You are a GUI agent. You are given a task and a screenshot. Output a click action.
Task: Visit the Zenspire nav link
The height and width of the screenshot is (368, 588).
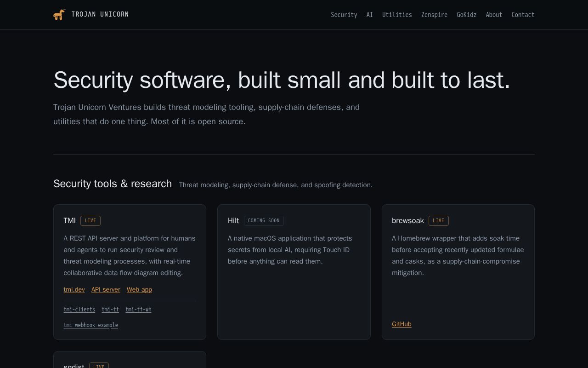pos(434,15)
